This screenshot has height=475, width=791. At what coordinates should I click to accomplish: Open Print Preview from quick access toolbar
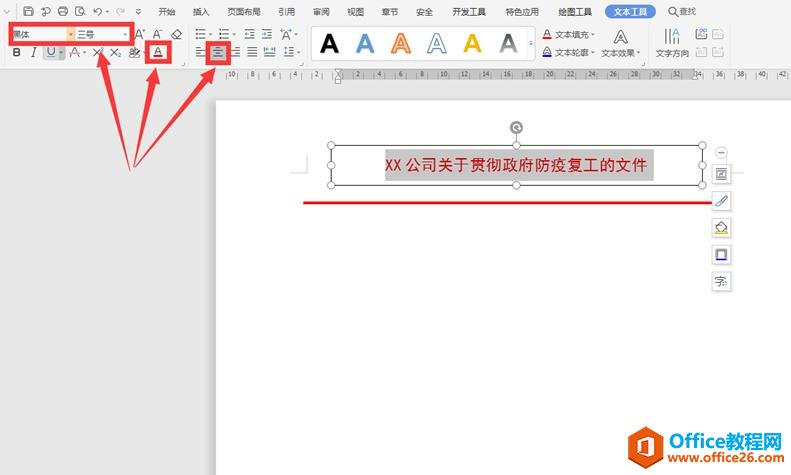(x=80, y=11)
